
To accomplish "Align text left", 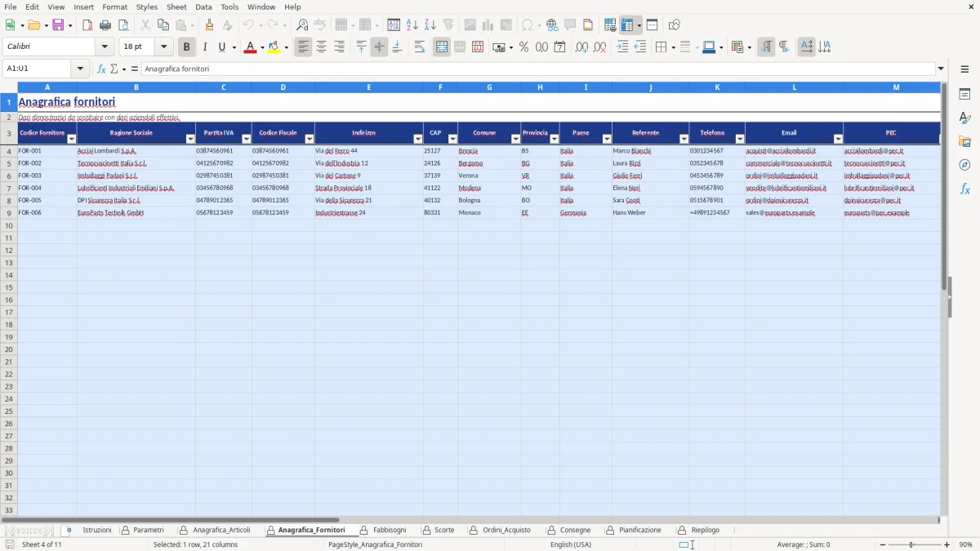I will [303, 47].
